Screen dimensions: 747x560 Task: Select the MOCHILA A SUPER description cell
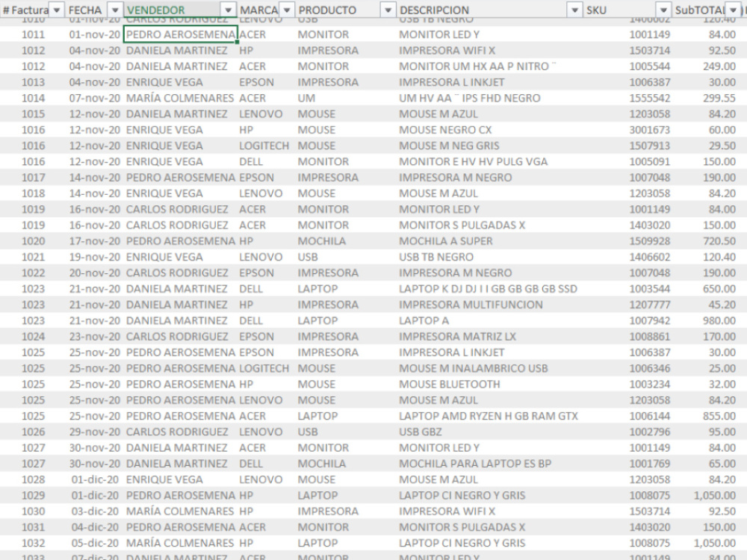pos(445,241)
